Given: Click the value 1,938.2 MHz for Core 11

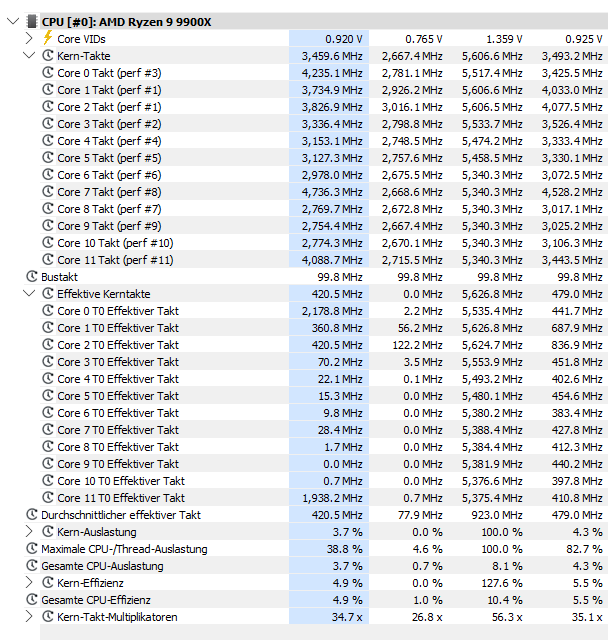Looking at the screenshot, I should click(x=332, y=498).
